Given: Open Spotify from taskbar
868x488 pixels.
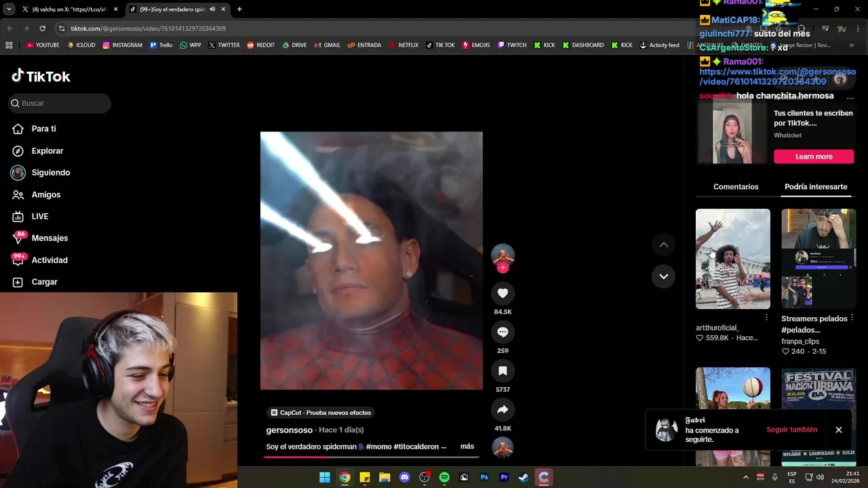Looking at the screenshot, I should 444,477.
